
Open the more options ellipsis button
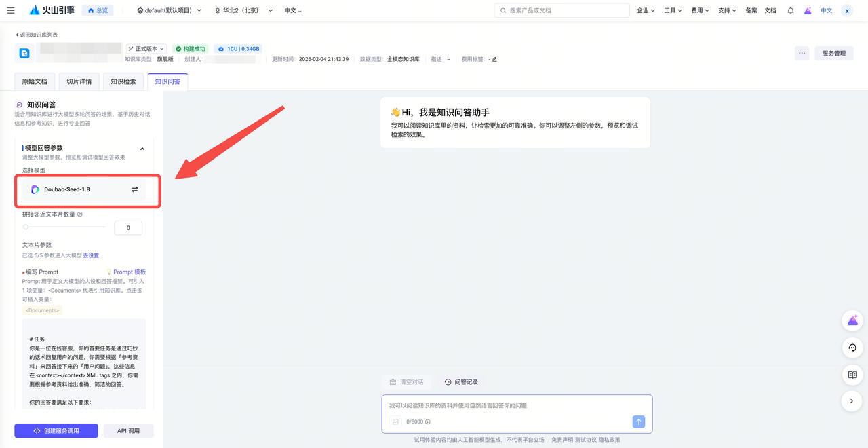(802, 53)
